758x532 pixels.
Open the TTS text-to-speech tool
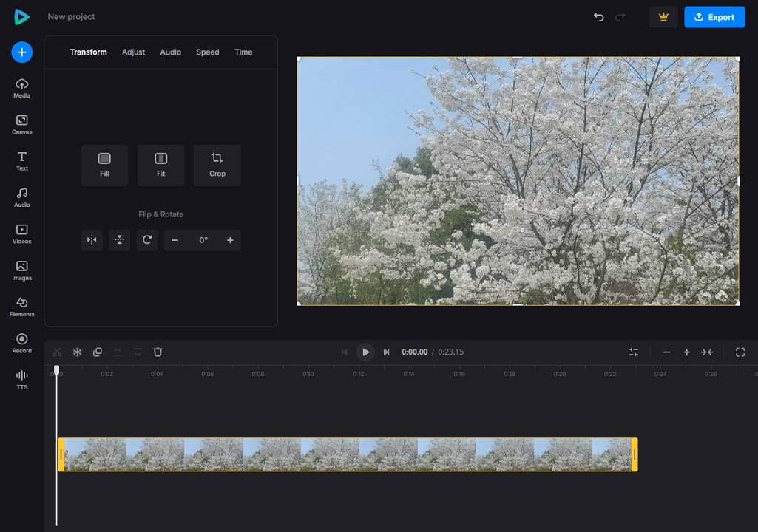tap(21, 380)
